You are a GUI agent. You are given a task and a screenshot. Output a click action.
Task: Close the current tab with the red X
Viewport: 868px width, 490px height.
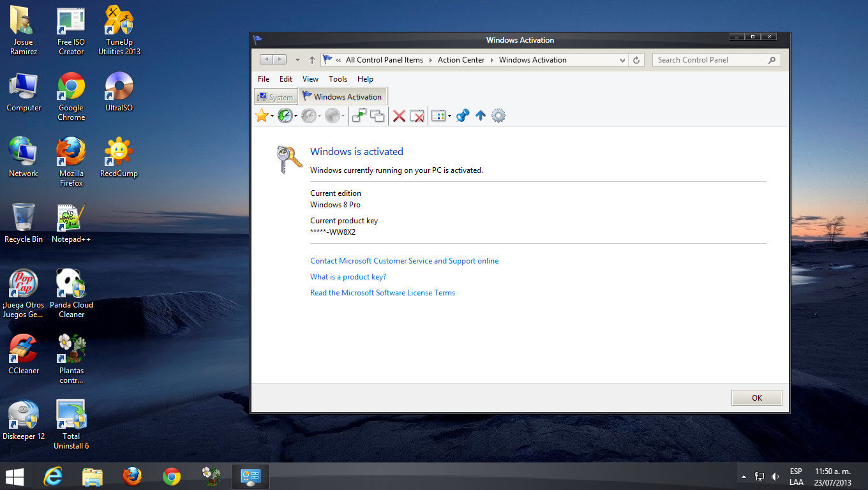click(399, 115)
